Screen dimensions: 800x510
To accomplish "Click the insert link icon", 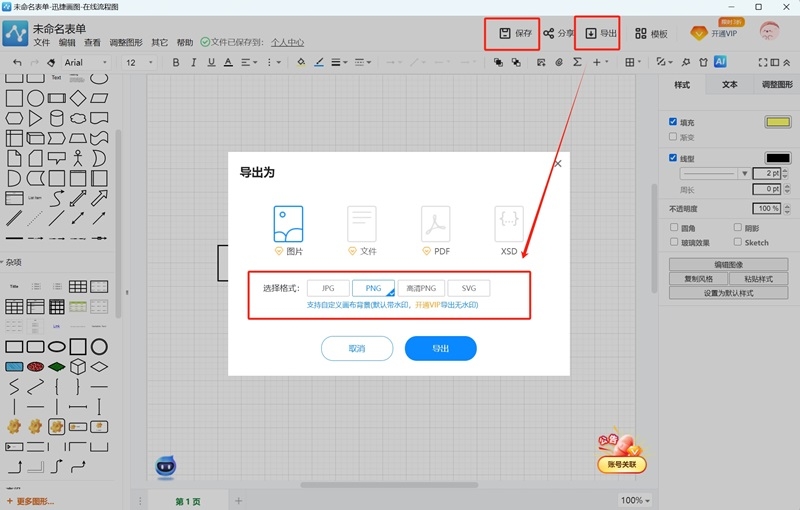I will (x=559, y=62).
